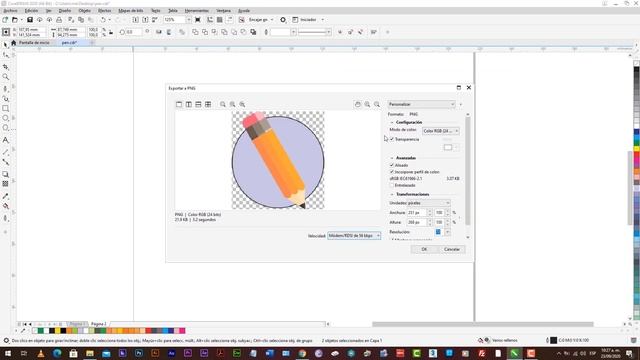This screenshot has height=360, width=640.
Task: Click the Print icon in standard toolbar
Action: point(59,20)
